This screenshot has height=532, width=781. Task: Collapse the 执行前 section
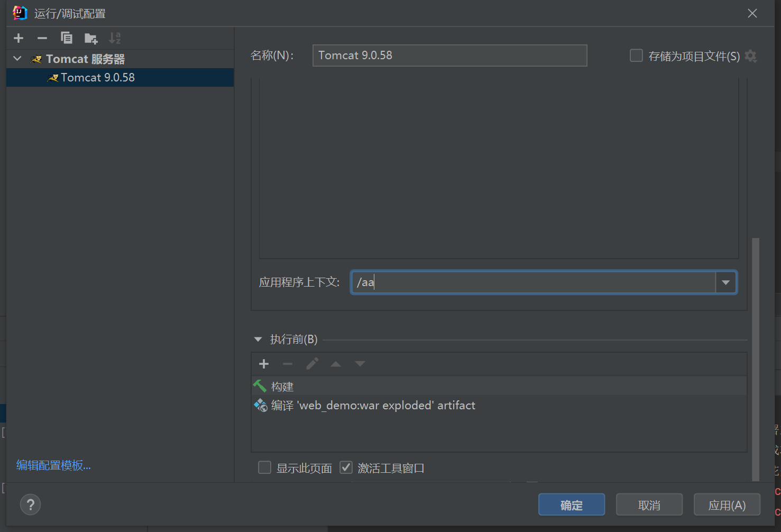pos(258,340)
